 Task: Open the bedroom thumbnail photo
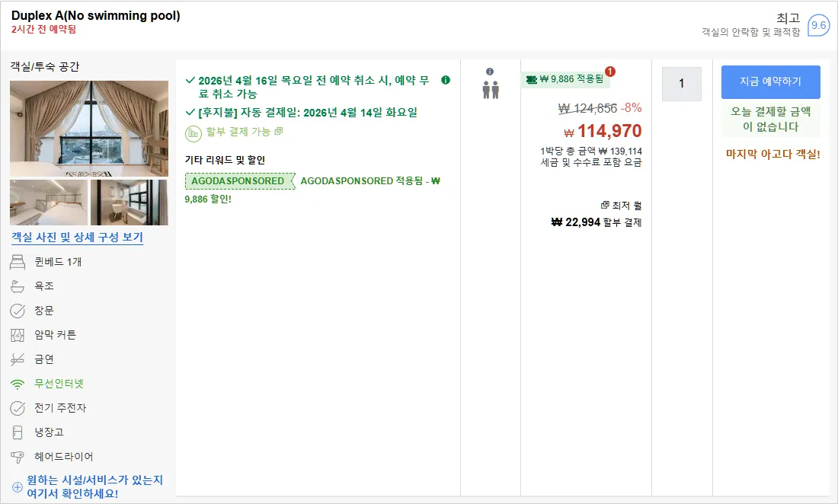49,203
